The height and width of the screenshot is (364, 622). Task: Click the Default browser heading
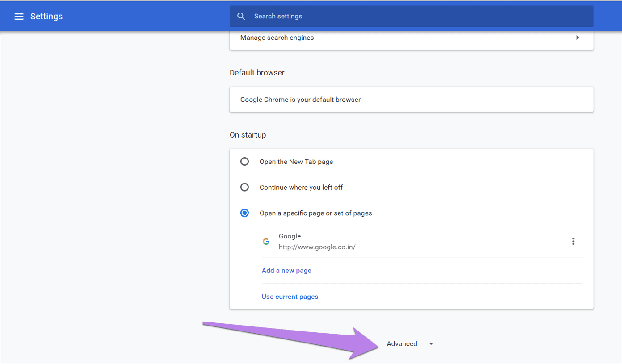point(257,73)
